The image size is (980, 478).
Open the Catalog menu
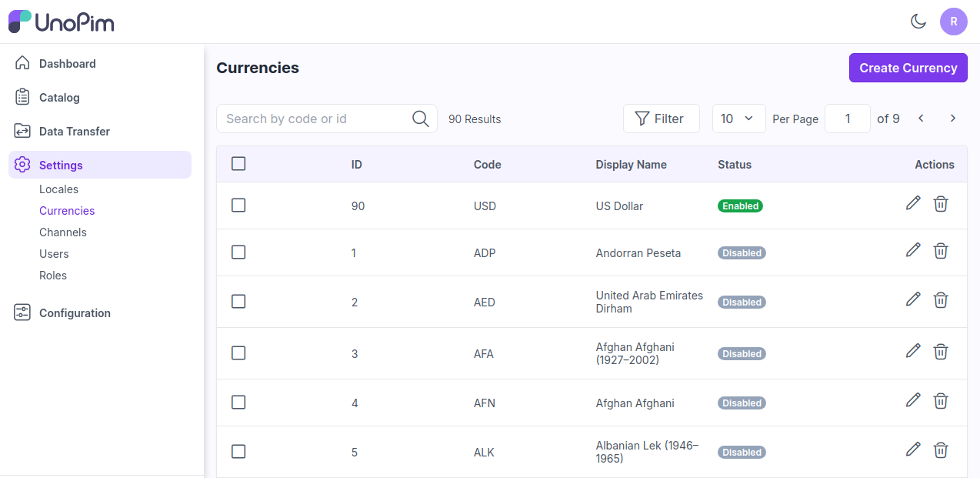click(59, 98)
